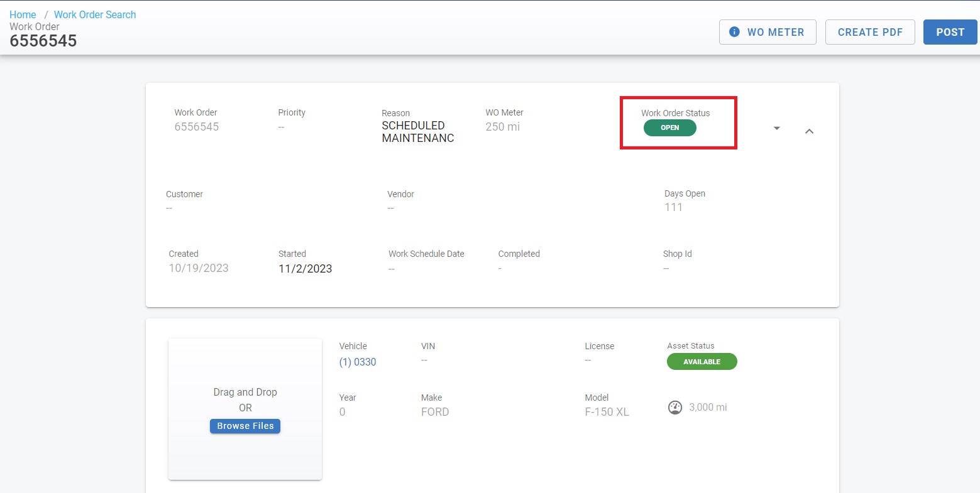The height and width of the screenshot is (493, 980).
Task: Click the WO METER button
Action: (768, 32)
